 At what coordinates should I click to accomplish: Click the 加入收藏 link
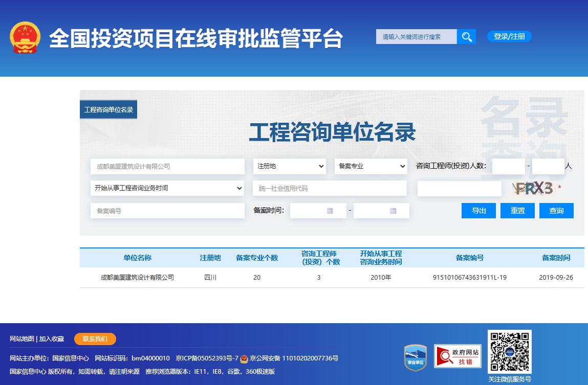(51, 339)
